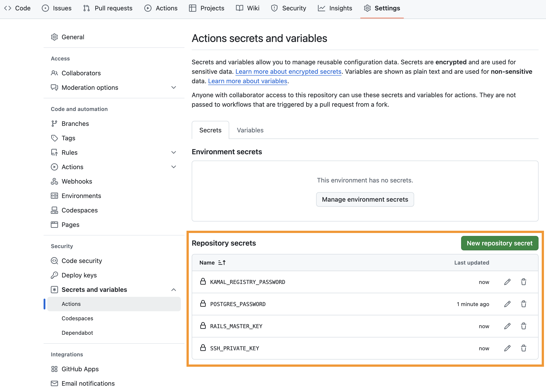Screen dimensions: 546x392
Task: Open the Security tab in top navigation
Action: [289, 8]
